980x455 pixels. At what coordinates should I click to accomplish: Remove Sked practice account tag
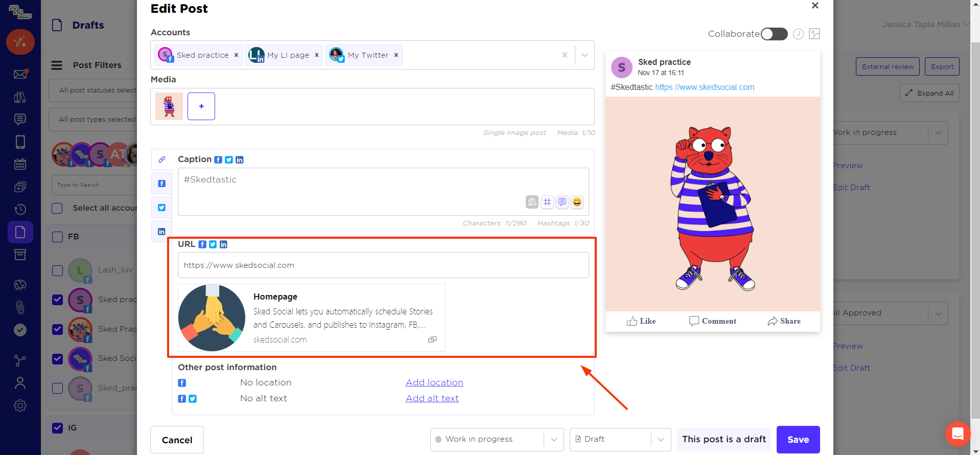(236, 55)
